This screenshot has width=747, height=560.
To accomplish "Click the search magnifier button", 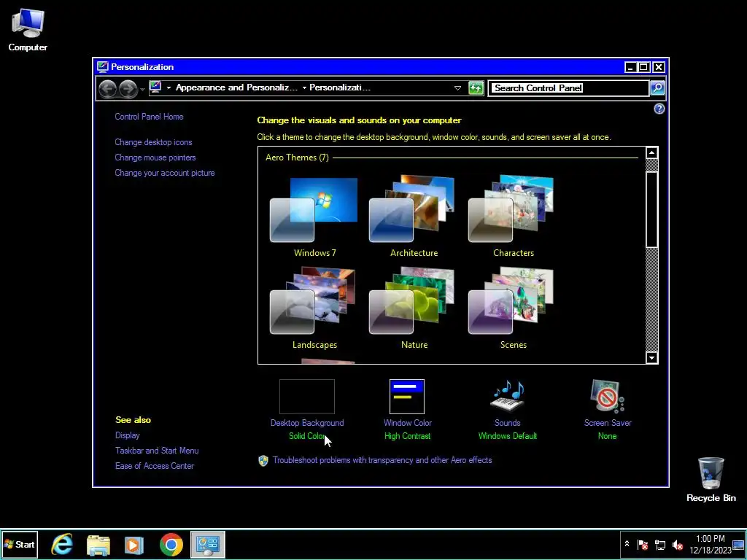I will tap(657, 87).
